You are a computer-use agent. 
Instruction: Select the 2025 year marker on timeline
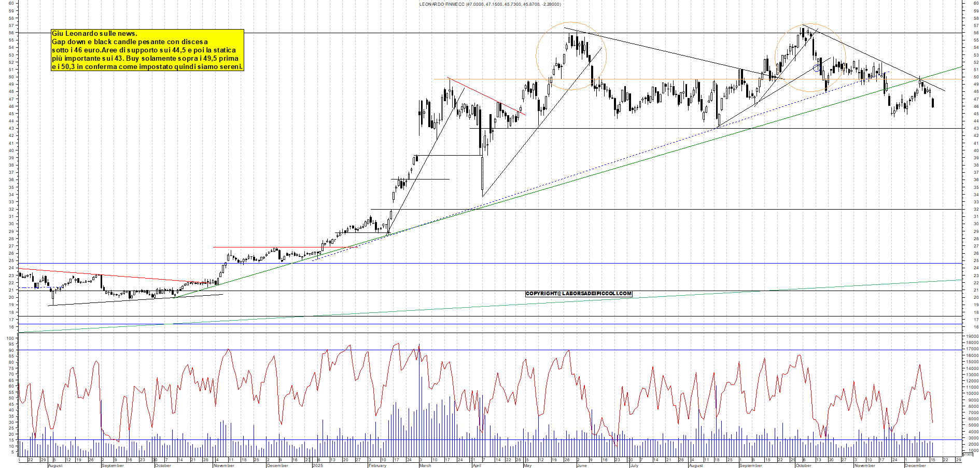point(317,465)
